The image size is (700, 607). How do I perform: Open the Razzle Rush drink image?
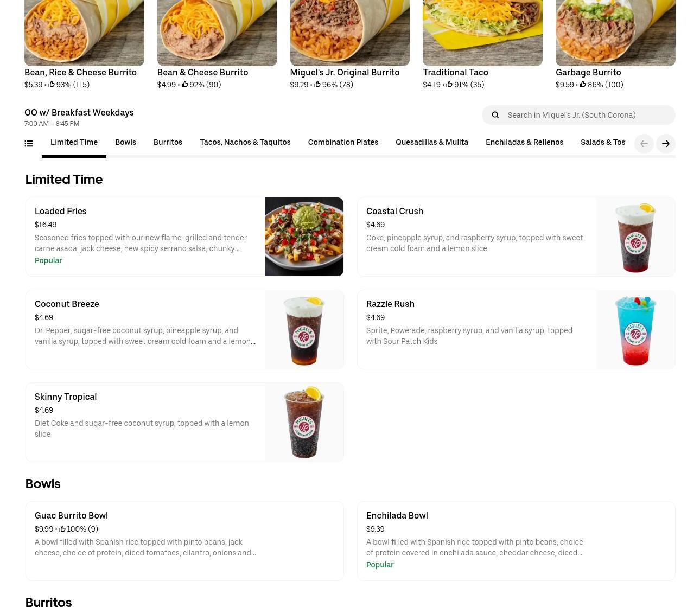click(635, 330)
